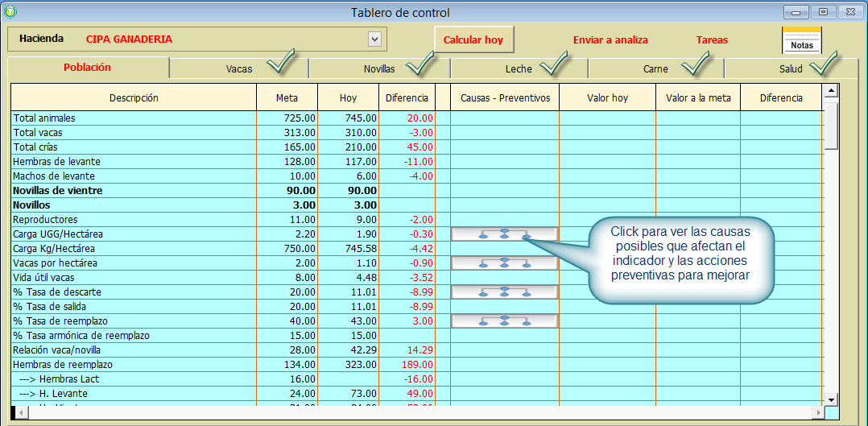Screen dimensions: 868x426
Task: Click the vertical scrollbar up arrow
Action: coord(831,90)
